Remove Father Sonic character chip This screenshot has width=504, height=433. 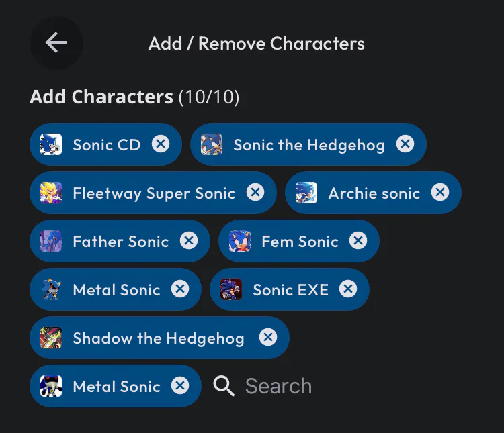(189, 240)
